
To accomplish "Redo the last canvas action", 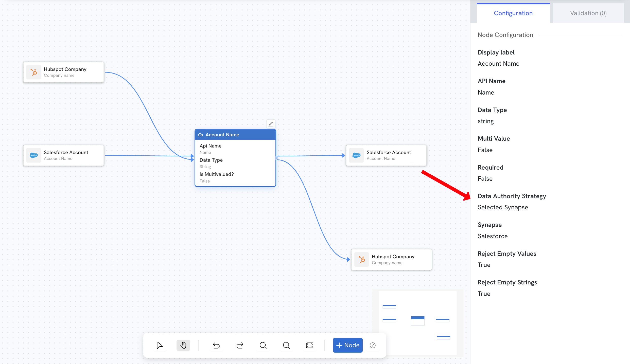I will click(x=240, y=345).
